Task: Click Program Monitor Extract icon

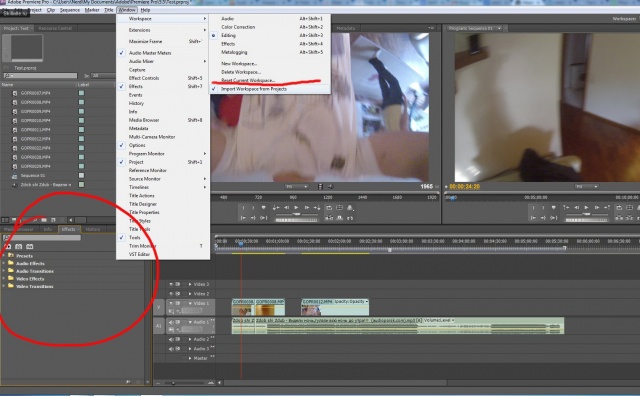Action: coord(630,218)
